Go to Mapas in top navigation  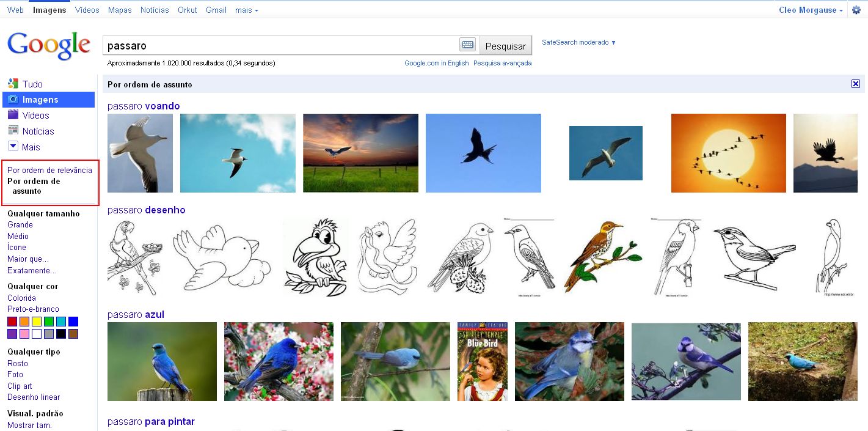tap(120, 10)
